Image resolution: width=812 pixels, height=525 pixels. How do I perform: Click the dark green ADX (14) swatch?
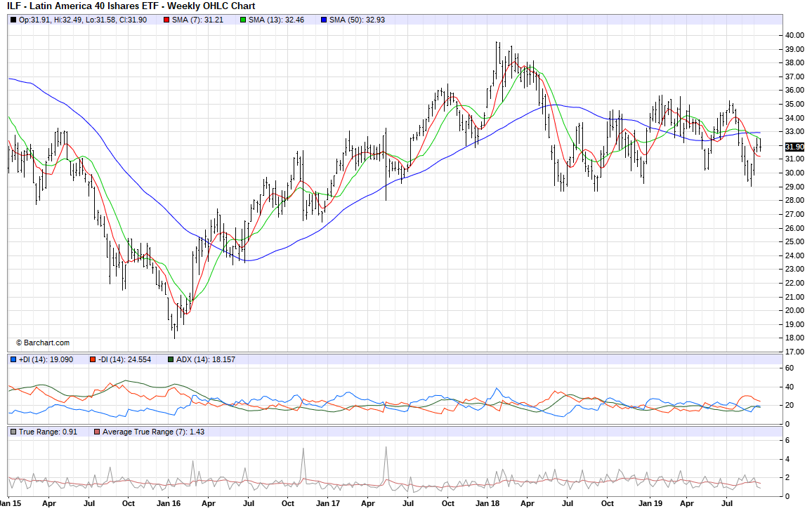click(x=171, y=359)
